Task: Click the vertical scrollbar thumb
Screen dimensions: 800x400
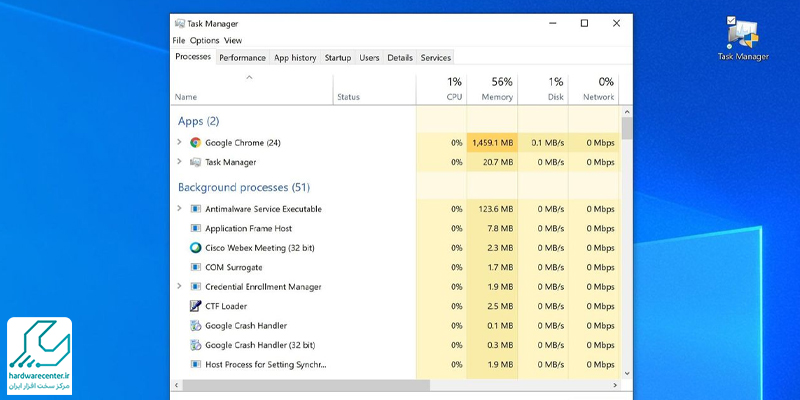Action: pyautogui.click(x=627, y=128)
